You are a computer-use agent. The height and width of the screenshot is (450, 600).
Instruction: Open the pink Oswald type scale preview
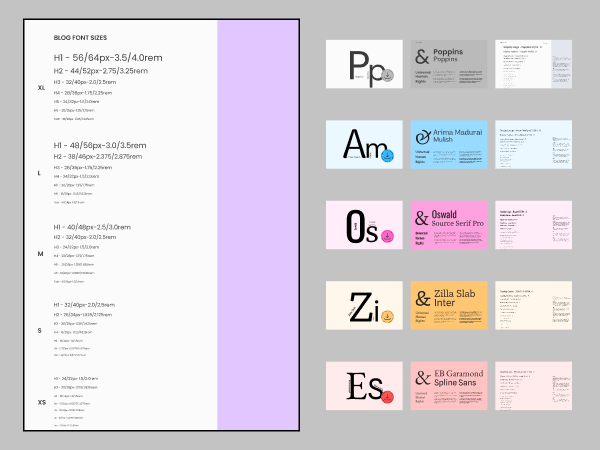pos(533,225)
